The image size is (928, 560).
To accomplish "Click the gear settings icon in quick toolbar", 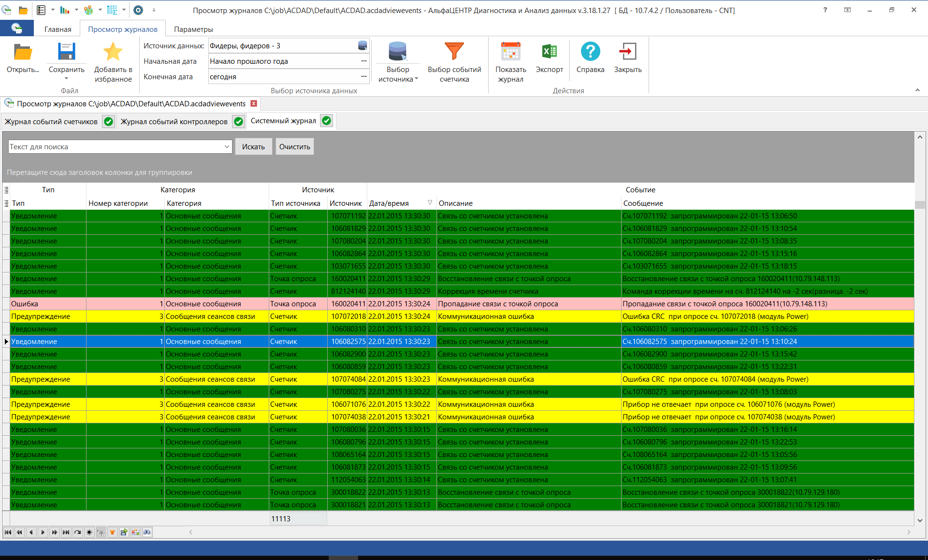I will [x=138, y=10].
